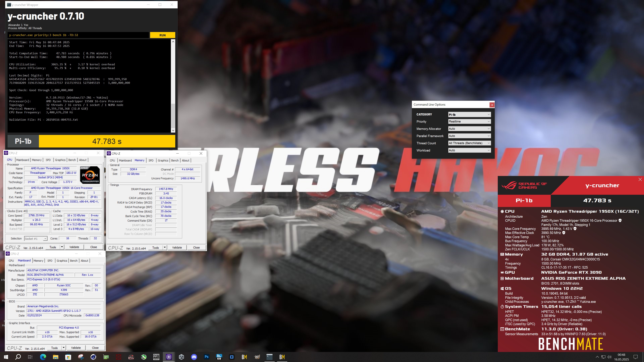This screenshot has height=362, width=644.
Task: Open the Windows Start menu
Action: coord(6,357)
